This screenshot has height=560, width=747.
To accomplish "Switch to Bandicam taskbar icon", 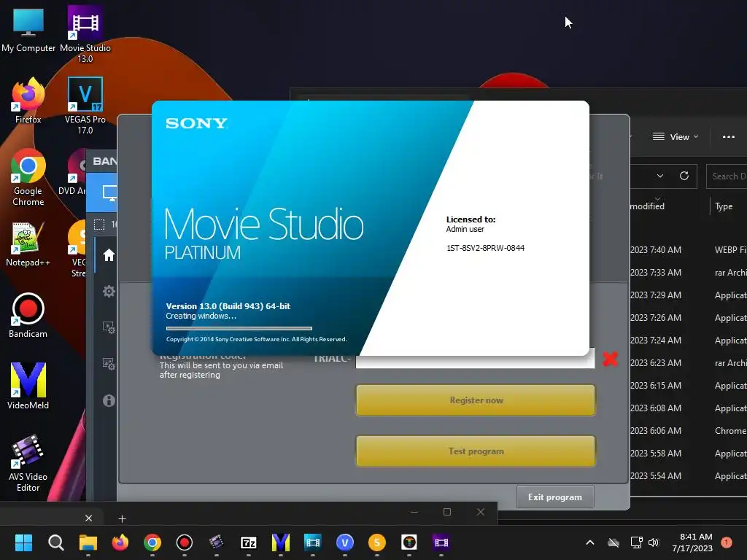I will coord(185,542).
